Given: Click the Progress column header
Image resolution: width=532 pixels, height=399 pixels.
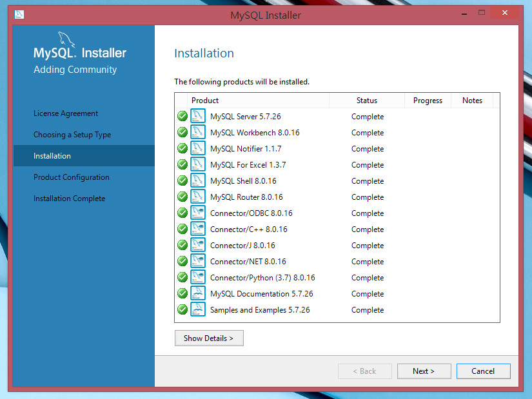Looking at the screenshot, I should [428, 101].
